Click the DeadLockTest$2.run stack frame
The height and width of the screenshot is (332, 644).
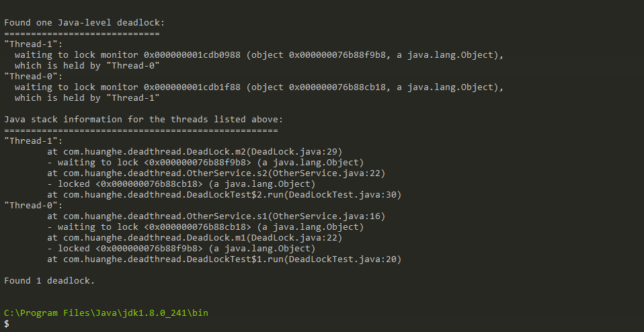click(225, 194)
